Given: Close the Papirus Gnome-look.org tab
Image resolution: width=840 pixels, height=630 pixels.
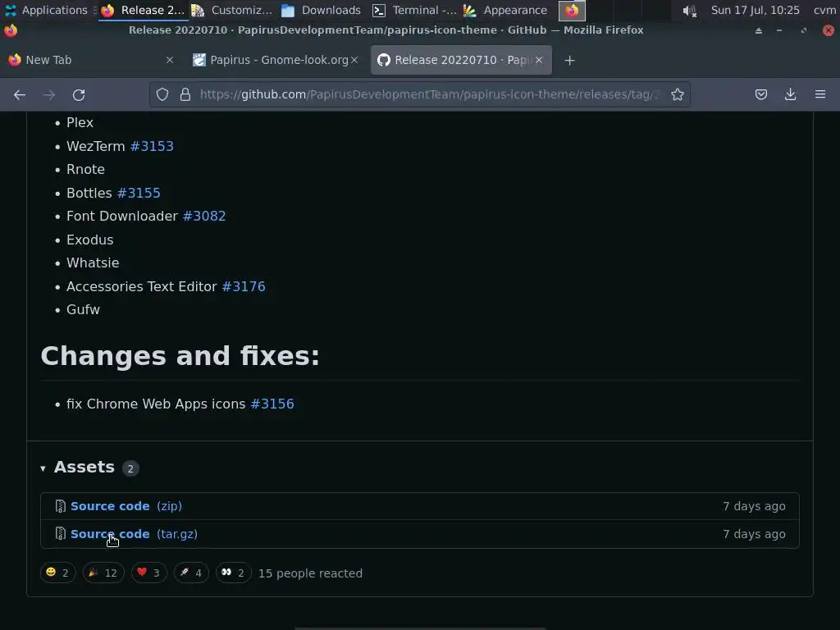Looking at the screenshot, I should point(354,60).
